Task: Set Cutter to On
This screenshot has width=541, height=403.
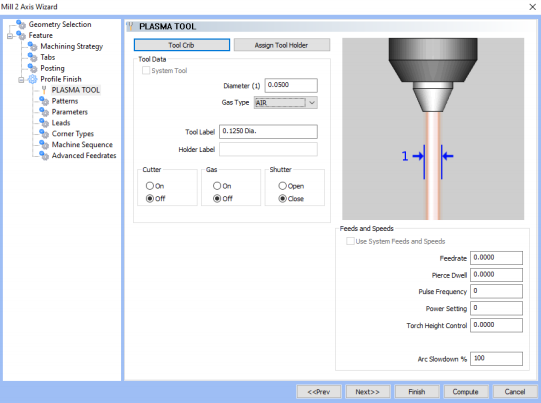Action: [x=149, y=186]
